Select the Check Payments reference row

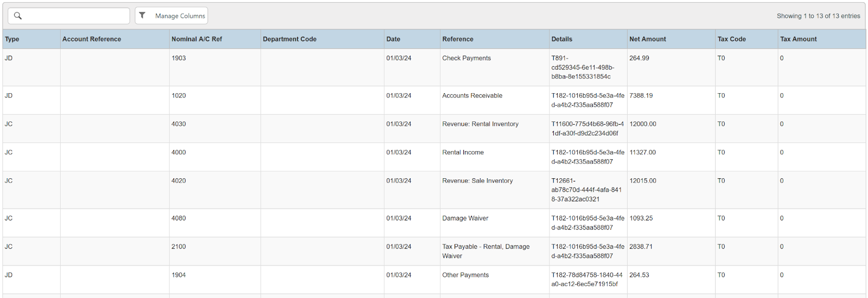pyautogui.click(x=466, y=58)
